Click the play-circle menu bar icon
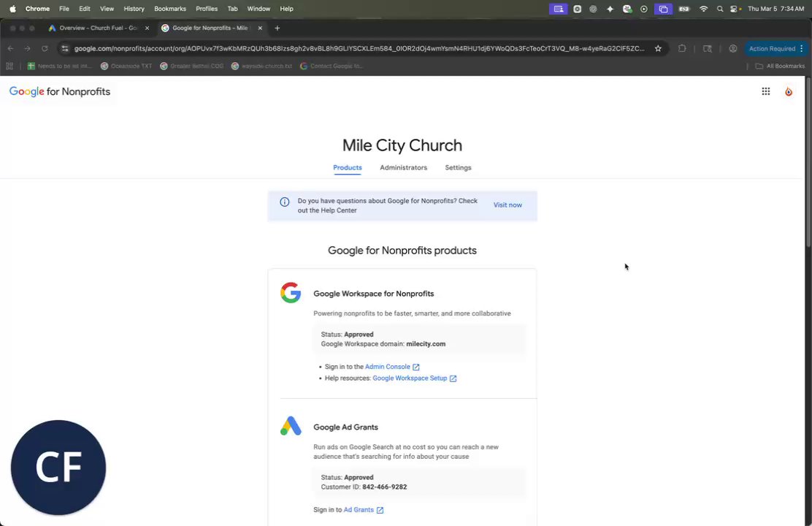812x526 pixels. coord(644,9)
